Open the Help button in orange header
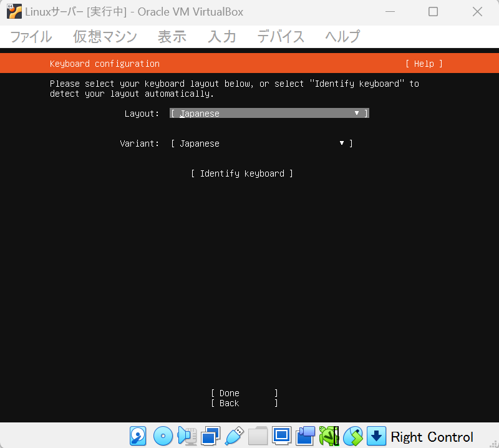This screenshot has width=499, height=448. (x=424, y=64)
